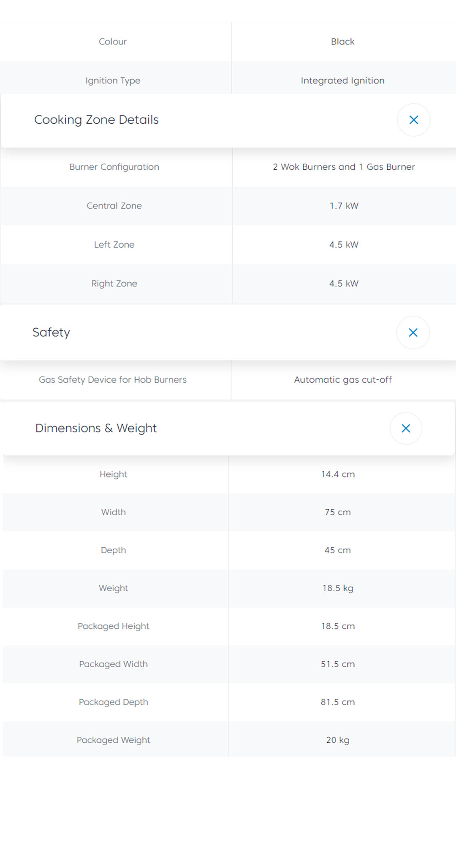The height and width of the screenshot is (868, 456).
Task: Toggle the Safety section header
Action: point(52,333)
